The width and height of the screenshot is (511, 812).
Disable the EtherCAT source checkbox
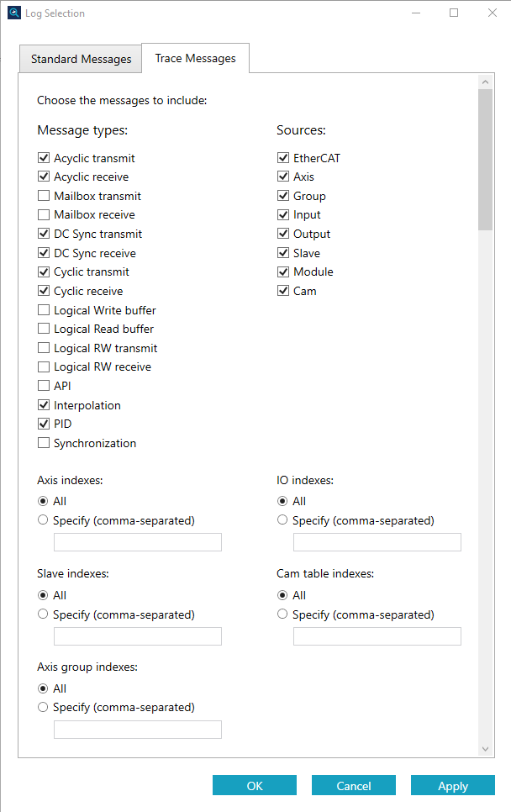pyautogui.click(x=283, y=158)
